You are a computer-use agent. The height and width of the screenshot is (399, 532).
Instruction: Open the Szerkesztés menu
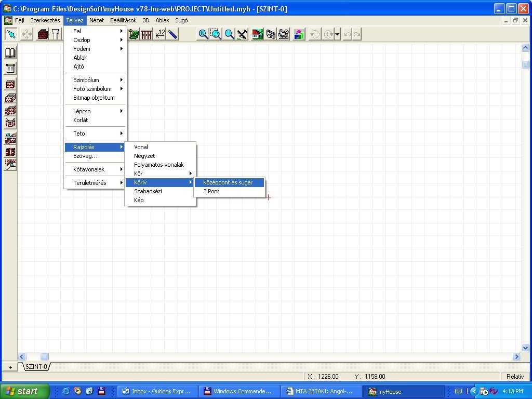point(45,20)
